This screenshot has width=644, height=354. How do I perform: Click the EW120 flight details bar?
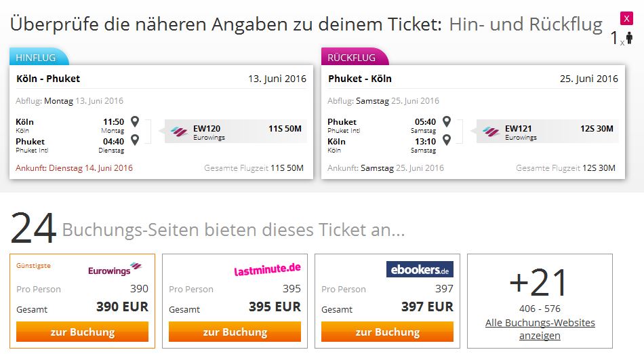[x=236, y=132]
